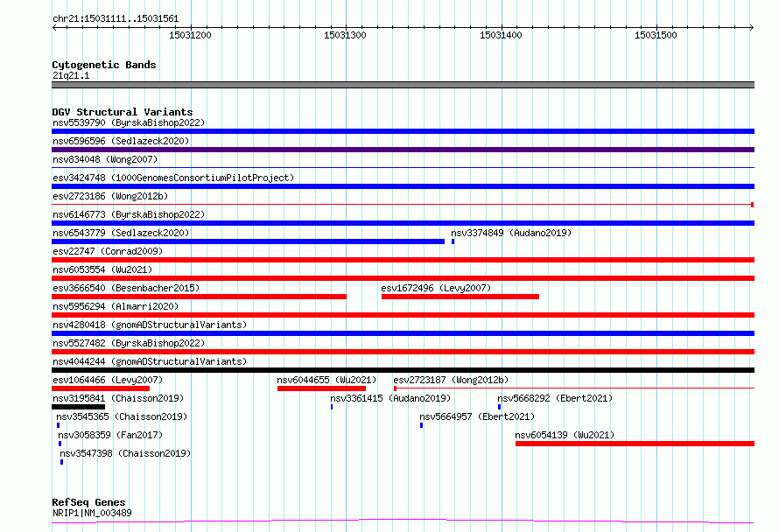
Task: Click ruler position 15031500
Action: 656,35
